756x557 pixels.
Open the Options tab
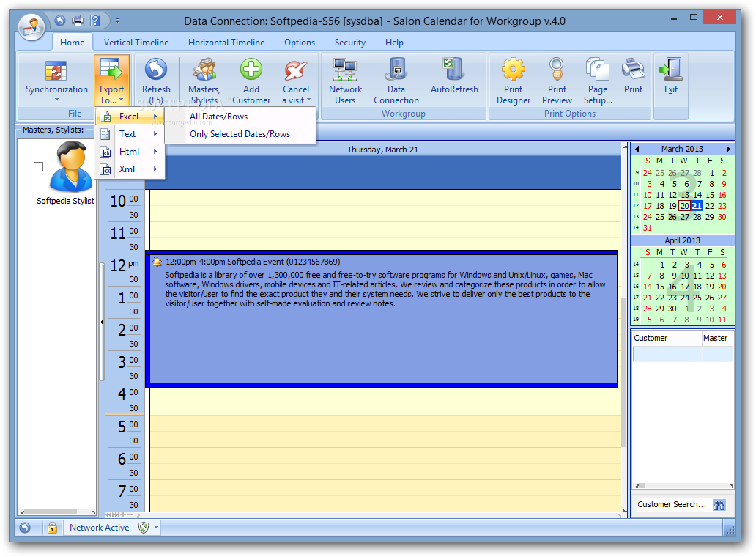[300, 43]
